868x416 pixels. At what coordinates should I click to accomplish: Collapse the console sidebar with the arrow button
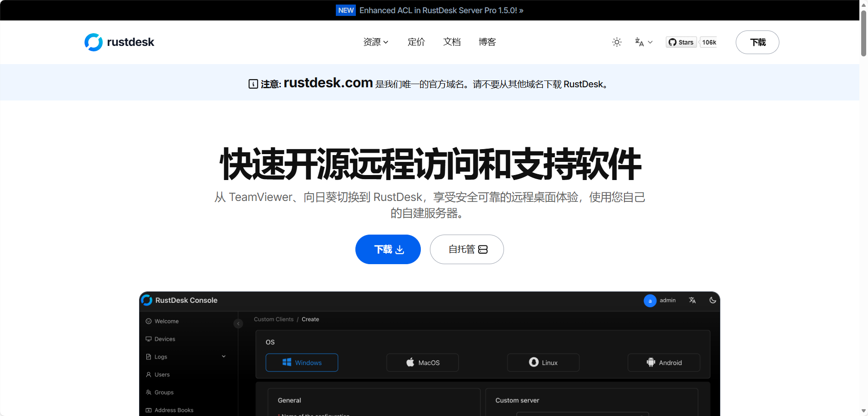click(238, 323)
